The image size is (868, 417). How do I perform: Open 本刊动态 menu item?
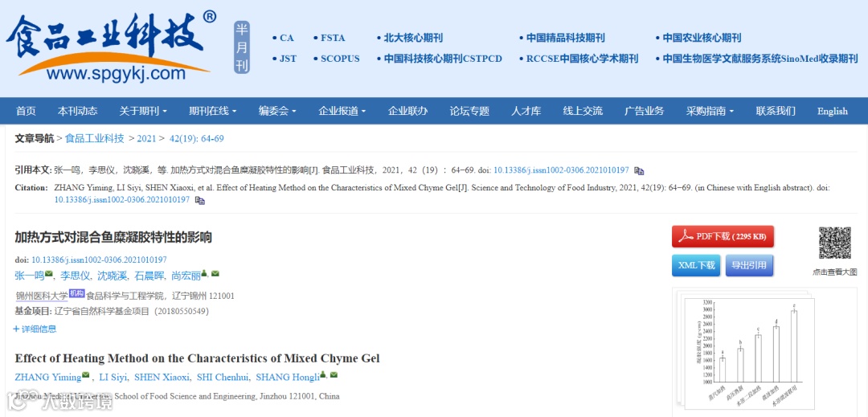[x=77, y=111]
